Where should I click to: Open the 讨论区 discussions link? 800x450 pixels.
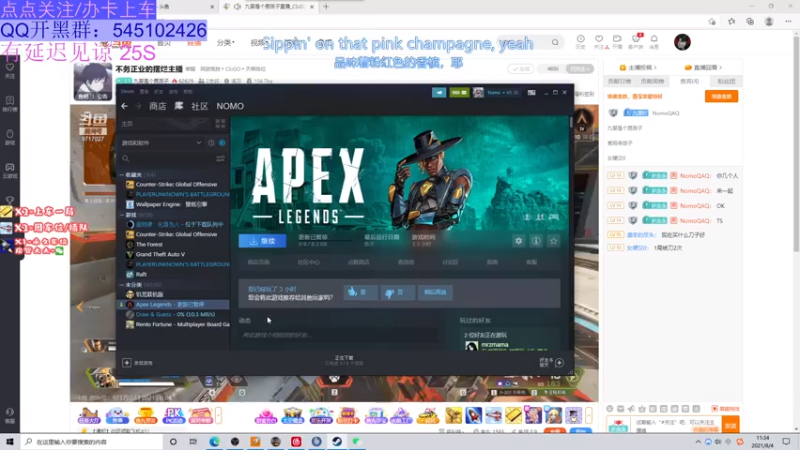point(450,262)
